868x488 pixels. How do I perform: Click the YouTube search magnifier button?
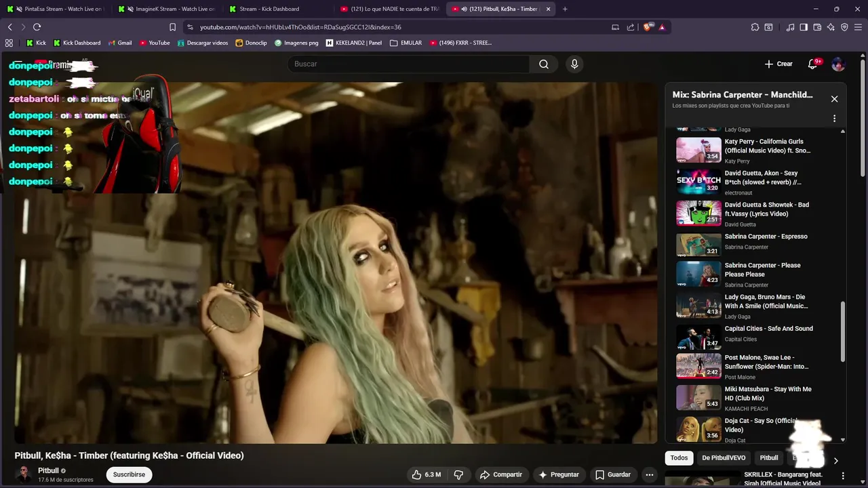(544, 64)
